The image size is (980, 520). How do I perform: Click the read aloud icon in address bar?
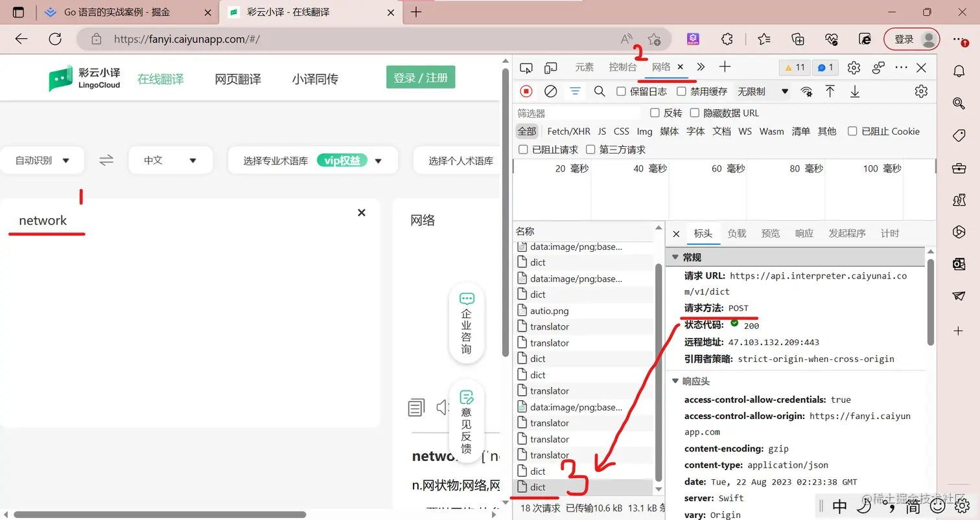point(626,39)
